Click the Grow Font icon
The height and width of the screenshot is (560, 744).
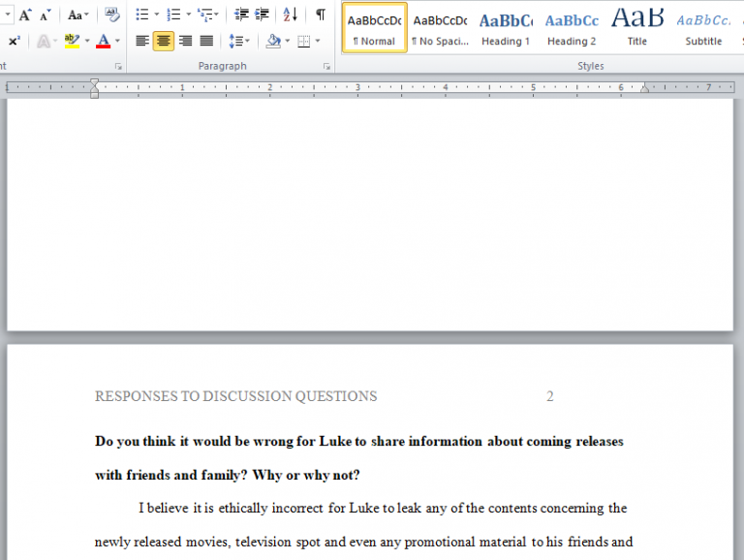pos(26,15)
